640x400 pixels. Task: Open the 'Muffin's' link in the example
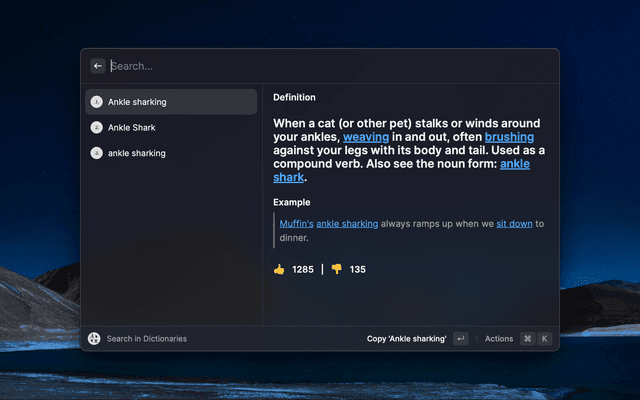pyautogui.click(x=296, y=224)
